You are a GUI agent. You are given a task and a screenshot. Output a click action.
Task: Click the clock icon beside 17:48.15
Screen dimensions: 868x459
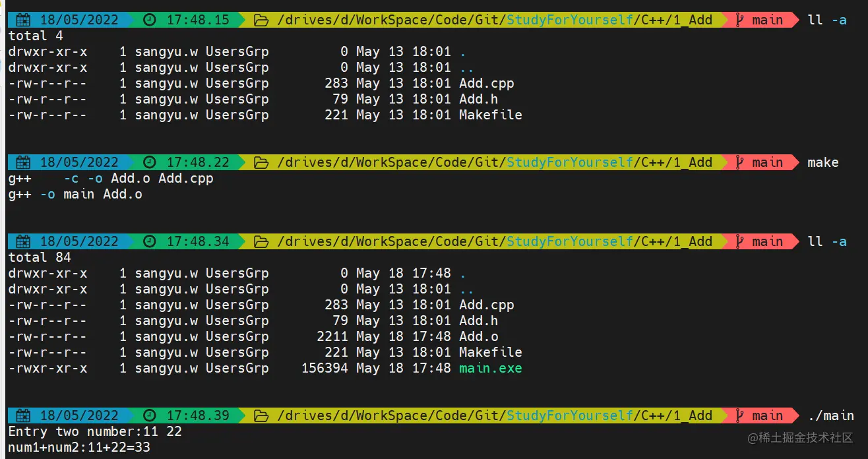pyautogui.click(x=150, y=20)
